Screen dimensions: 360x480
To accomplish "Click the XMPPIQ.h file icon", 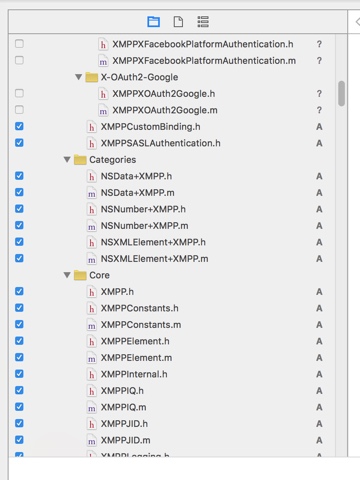I will tap(91, 391).
